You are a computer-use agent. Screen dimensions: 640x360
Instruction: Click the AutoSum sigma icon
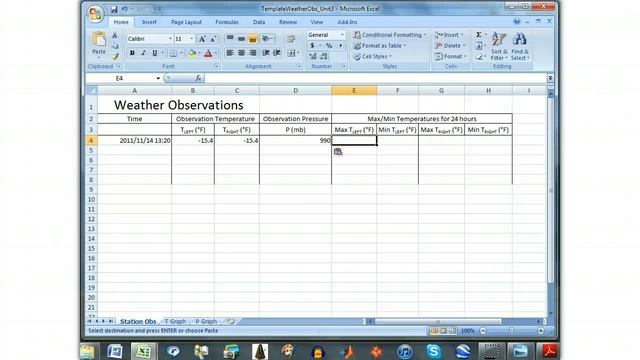tap(479, 35)
